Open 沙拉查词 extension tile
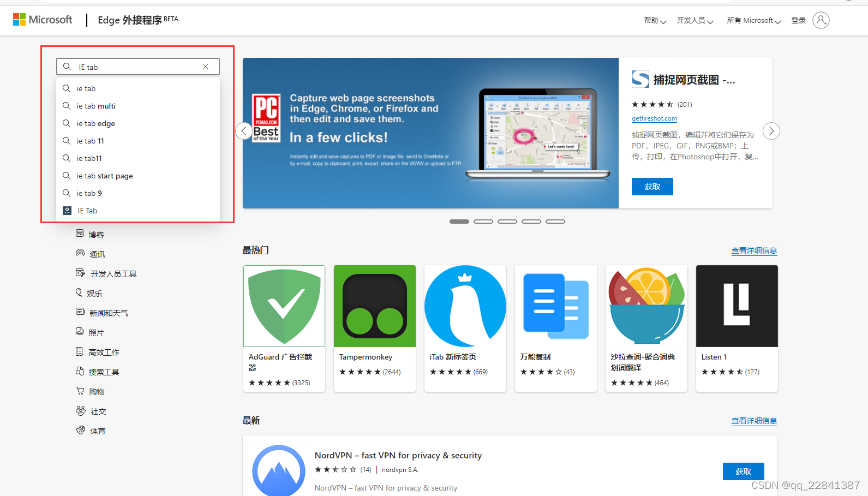This screenshot has height=496, width=868. point(646,328)
